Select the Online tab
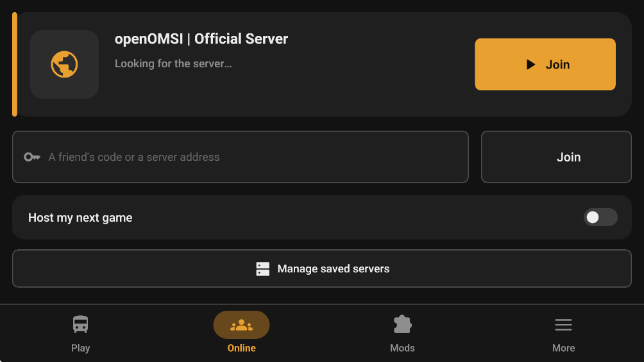Screen dimensions: 644x362 (241, 334)
